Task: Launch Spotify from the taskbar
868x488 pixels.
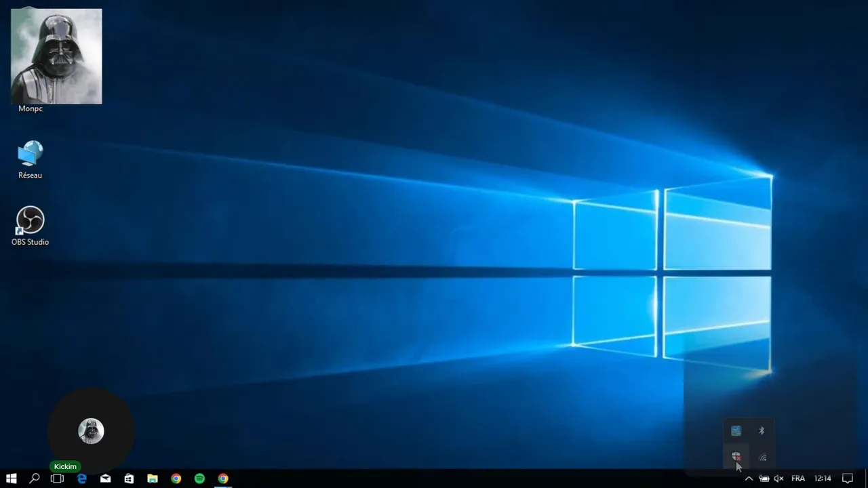Action: (x=199, y=479)
